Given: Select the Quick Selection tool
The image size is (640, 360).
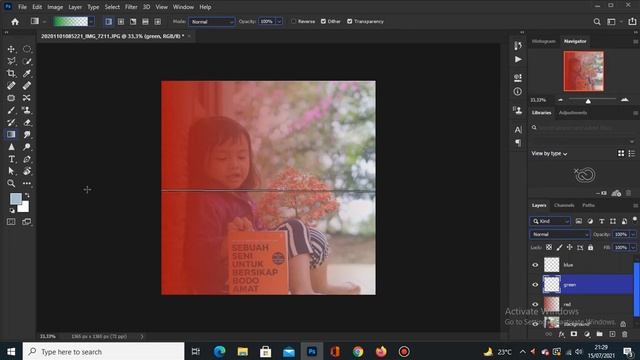Looking at the screenshot, I should coord(27,61).
